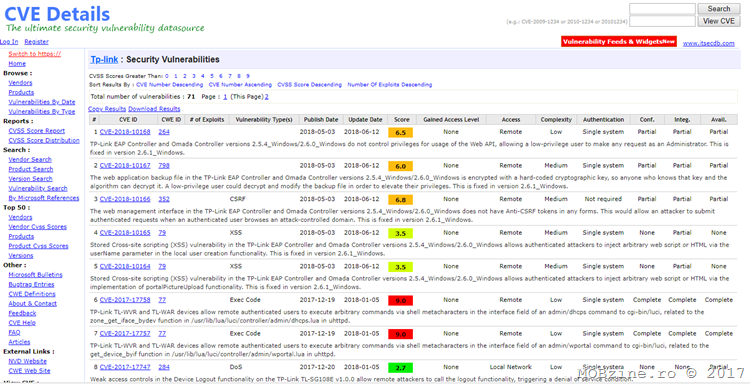Open Products under Browse section
This screenshot has width=750, height=384.
click(x=21, y=92)
